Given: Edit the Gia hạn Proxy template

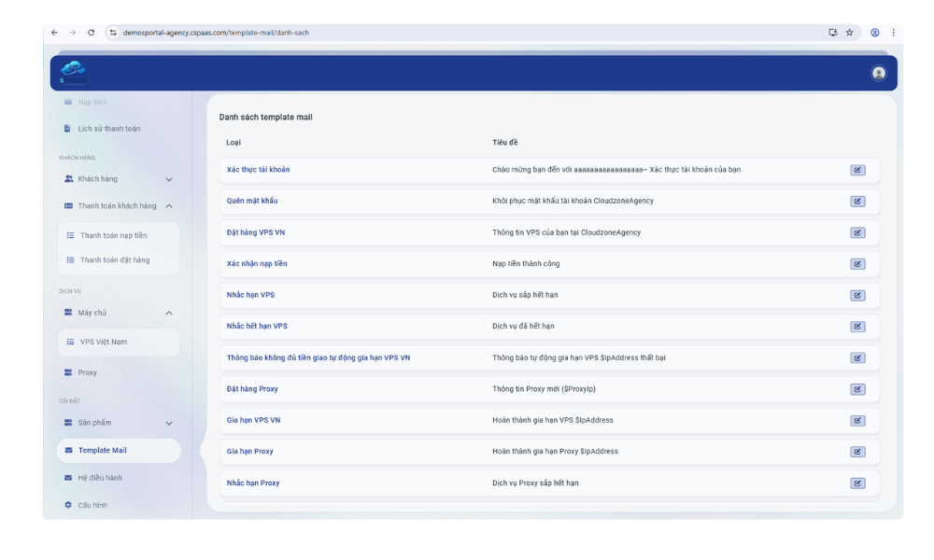Looking at the screenshot, I should [857, 452].
